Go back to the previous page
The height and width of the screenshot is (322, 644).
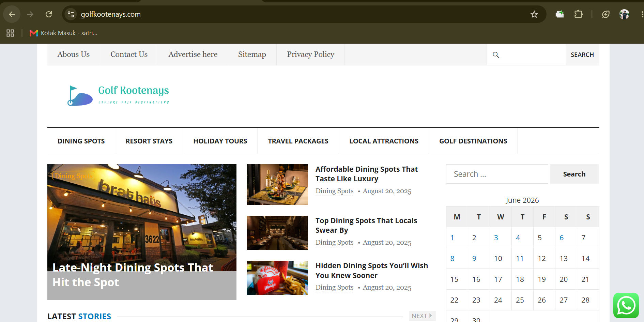pyautogui.click(x=12, y=14)
